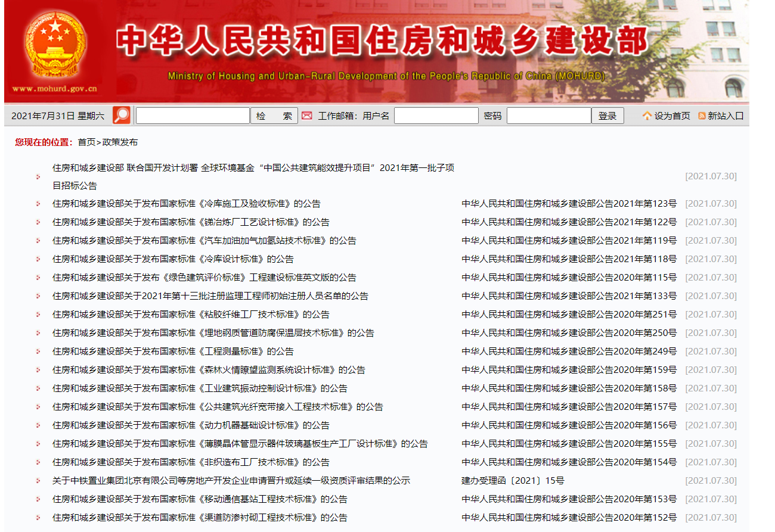775x532 pixels.
Task: Open the 冷库施工及验收标准 announcement
Action: click(186, 204)
